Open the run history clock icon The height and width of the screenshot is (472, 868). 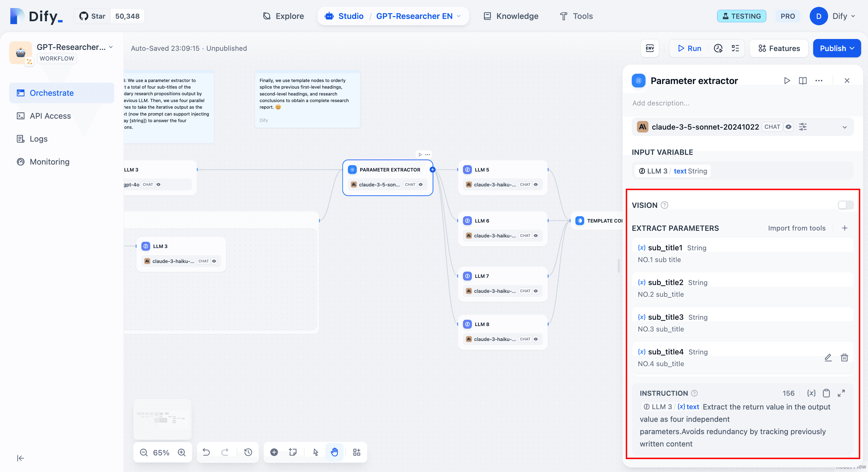718,48
